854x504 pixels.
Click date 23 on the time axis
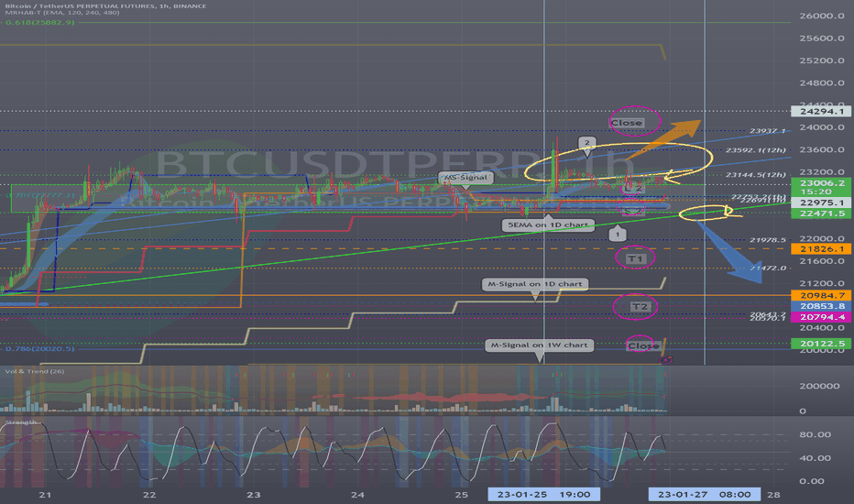point(253,495)
